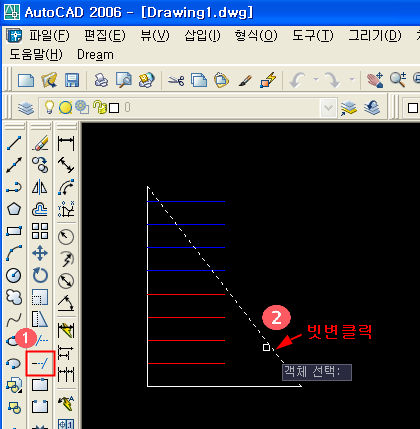
Task: Start an Aligned dimension
Action: pos(66,165)
